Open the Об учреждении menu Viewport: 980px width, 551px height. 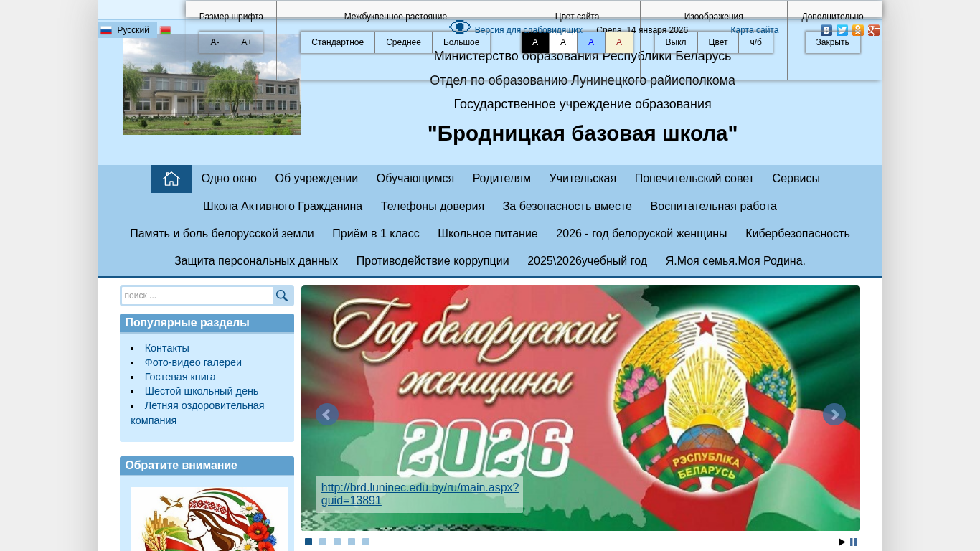coord(316,179)
